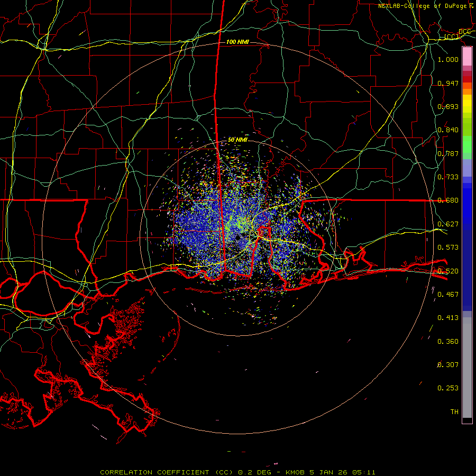
Task: Click the 0.307 color scale value
Action: (448, 365)
